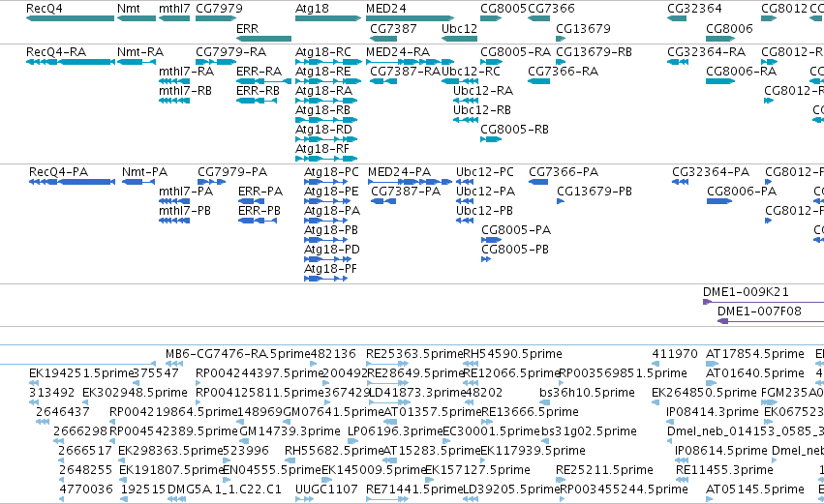Viewport: 824px width, 504px height.
Task: Select the Ubc12-RB transcript label
Action: point(482,110)
